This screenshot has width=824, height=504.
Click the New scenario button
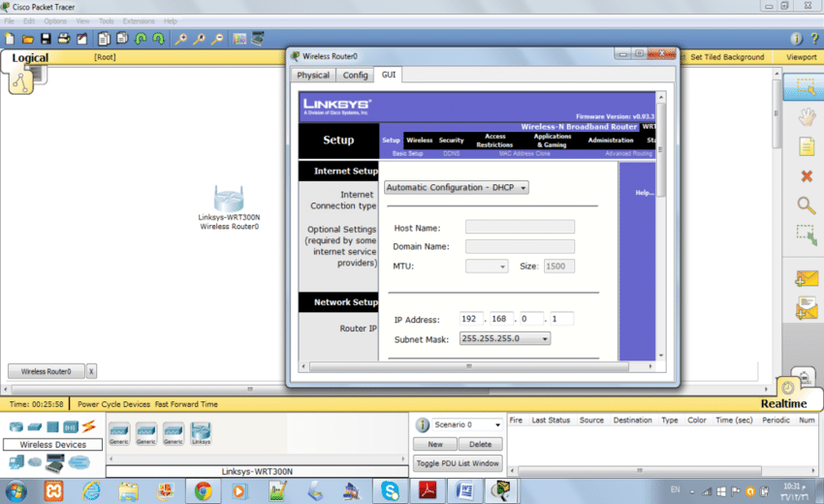point(435,444)
